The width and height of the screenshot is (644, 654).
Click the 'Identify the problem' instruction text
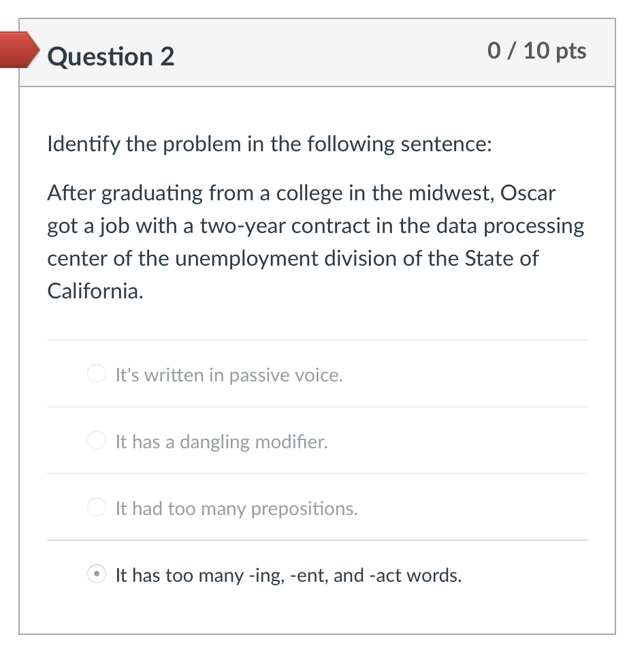[x=270, y=144]
